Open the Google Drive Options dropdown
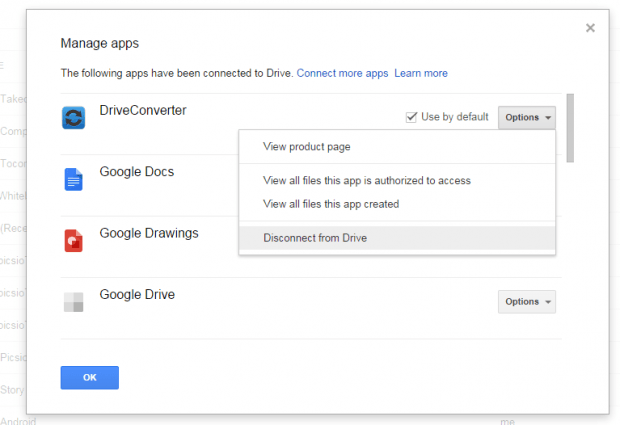This screenshot has height=425, width=620. click(527, 302)
